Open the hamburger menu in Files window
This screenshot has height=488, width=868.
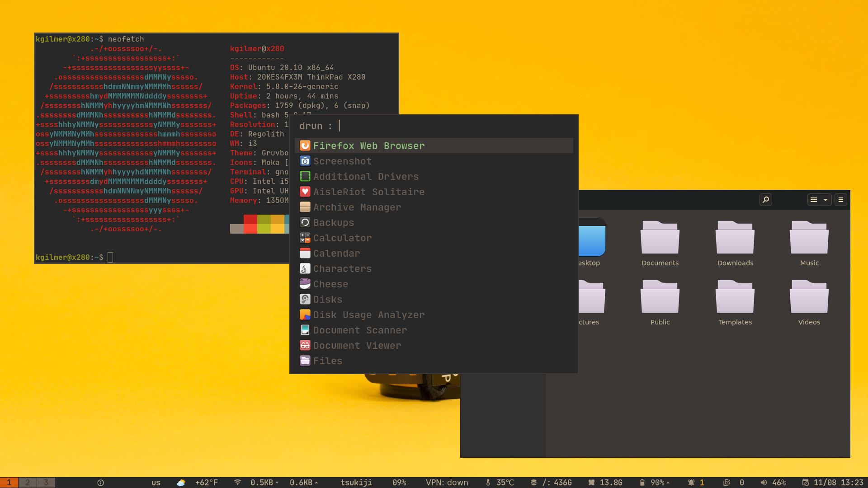[x=841, y=200]
